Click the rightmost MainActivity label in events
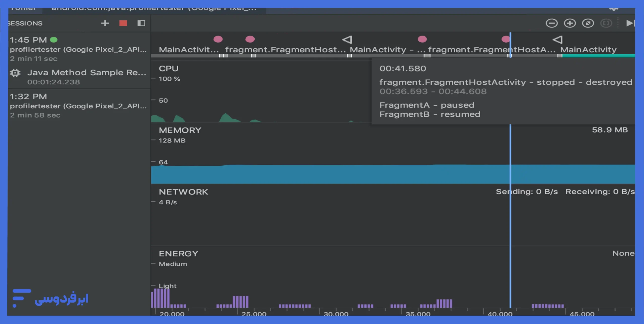 588,50
